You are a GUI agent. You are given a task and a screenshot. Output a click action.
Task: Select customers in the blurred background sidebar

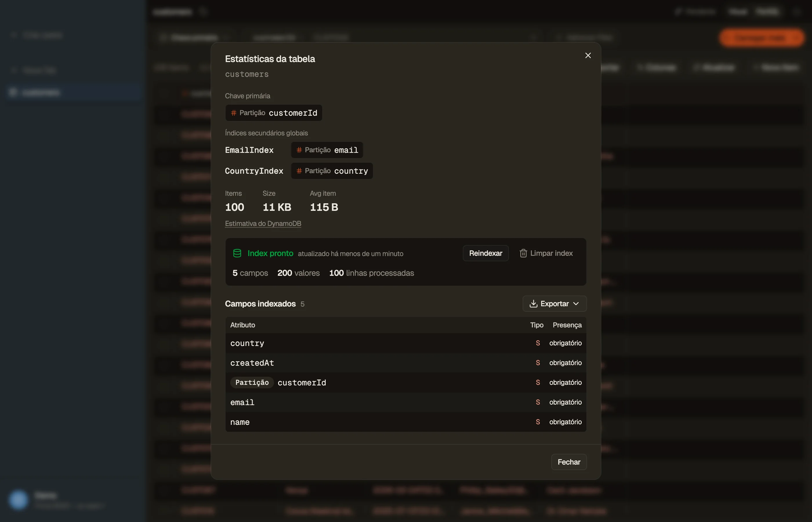click(74, 92)
